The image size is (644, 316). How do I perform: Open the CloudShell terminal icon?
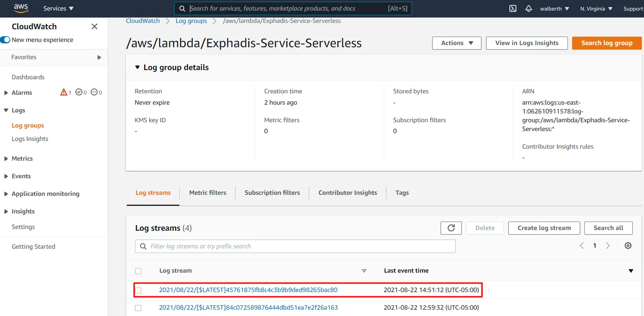click(513, 8)
